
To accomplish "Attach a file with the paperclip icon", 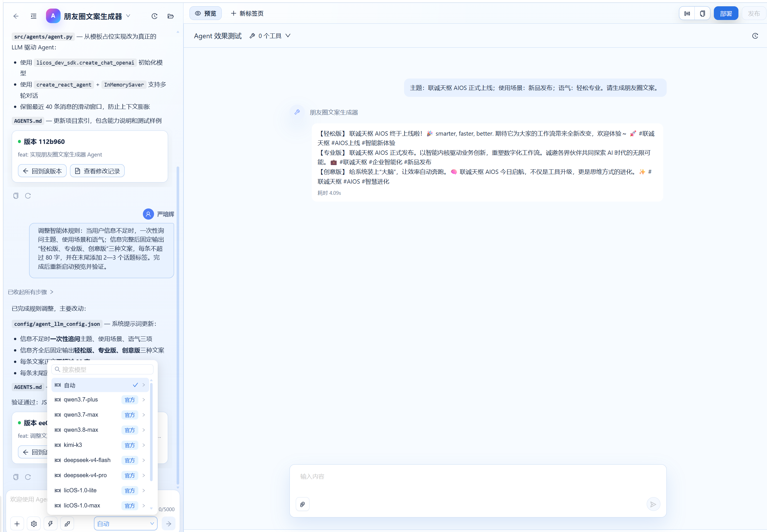I will point(302,504).
